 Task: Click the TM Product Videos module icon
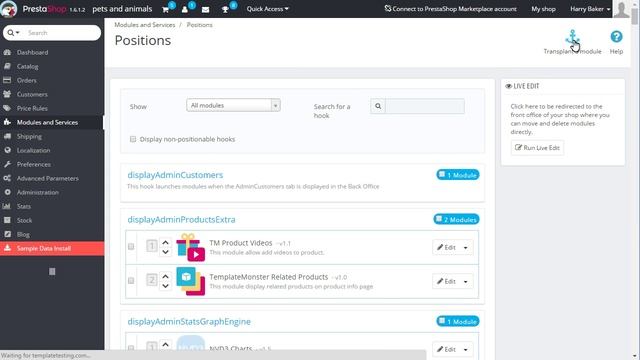pos(191,247)
